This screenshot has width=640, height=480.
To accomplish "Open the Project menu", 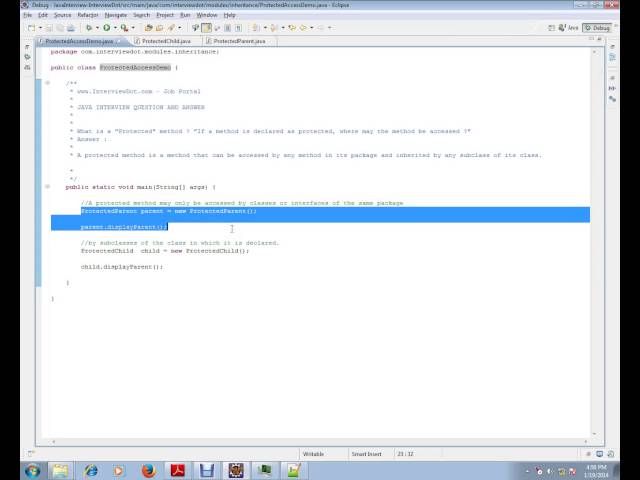I will pyautogui.click(x=165, y=15).
